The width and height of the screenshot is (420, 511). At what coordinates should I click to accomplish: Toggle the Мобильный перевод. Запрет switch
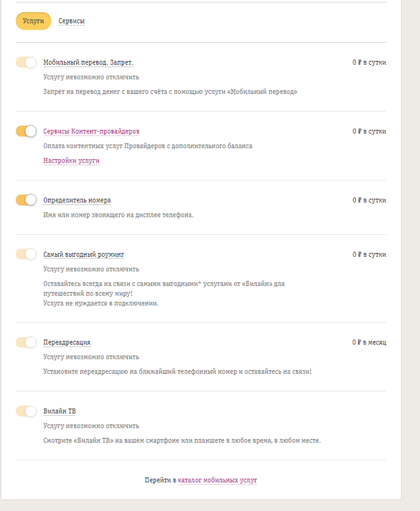26,62
